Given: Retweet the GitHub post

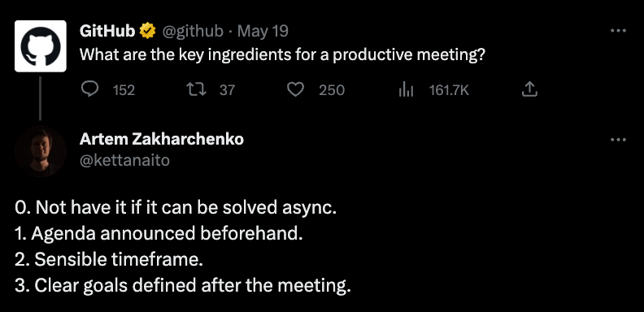Looking at the screenshot, I should (195, 89).
